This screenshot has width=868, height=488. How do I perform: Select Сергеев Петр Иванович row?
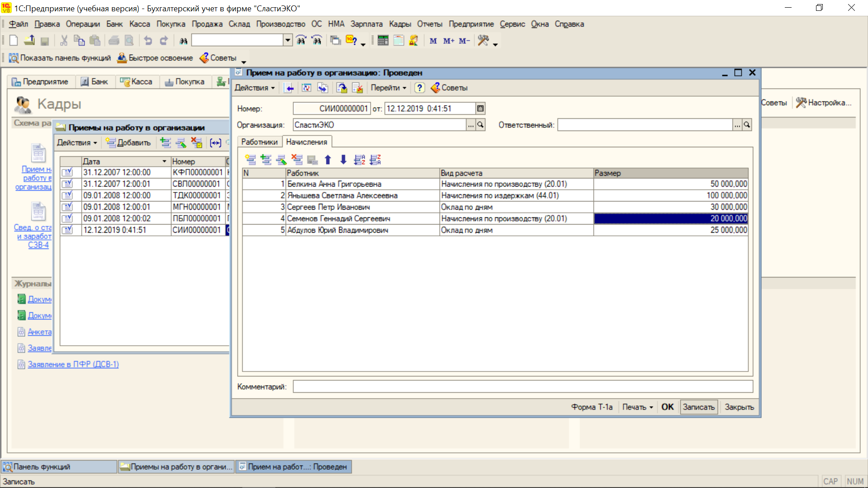328,207
